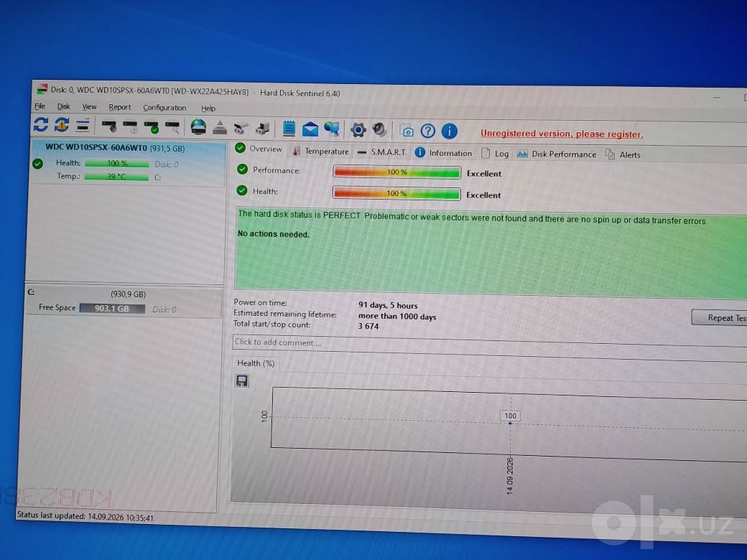Click the globe over disk toolbar icon
747x560 pixels.
[x=199, y=127]
